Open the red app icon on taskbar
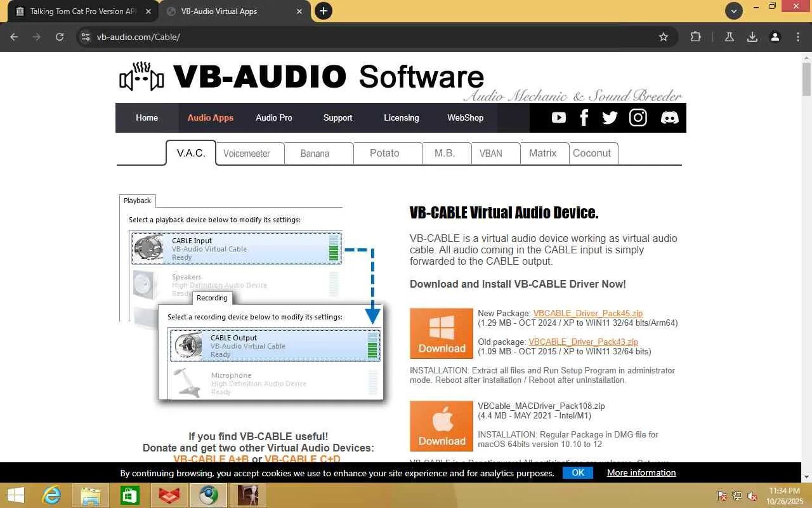 (x=169, y=495)
